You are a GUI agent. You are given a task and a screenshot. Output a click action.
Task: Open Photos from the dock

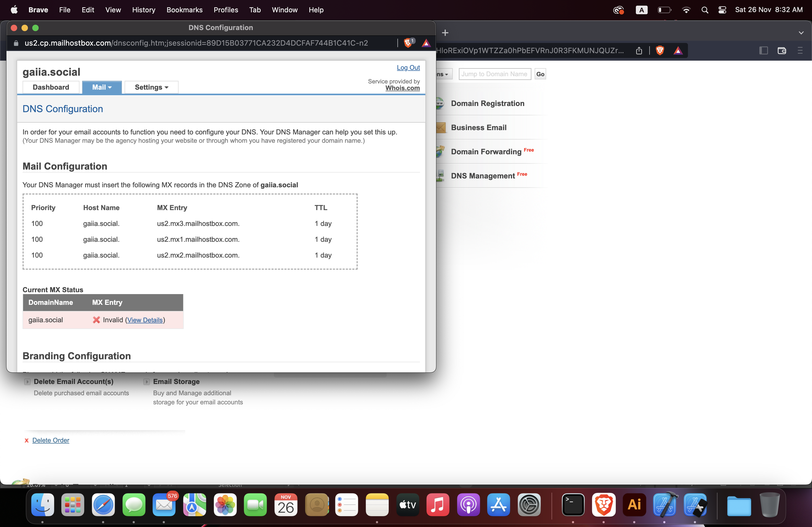tap(225, 505)
